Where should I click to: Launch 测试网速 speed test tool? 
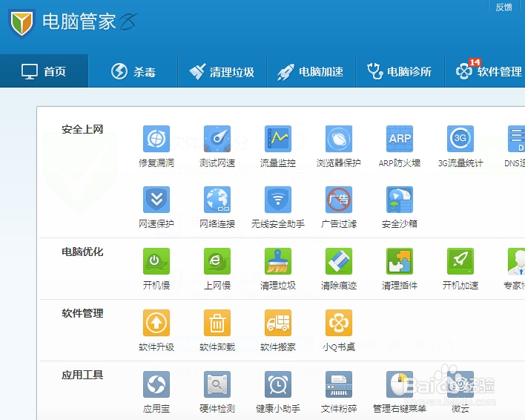(x=217, y=139)
